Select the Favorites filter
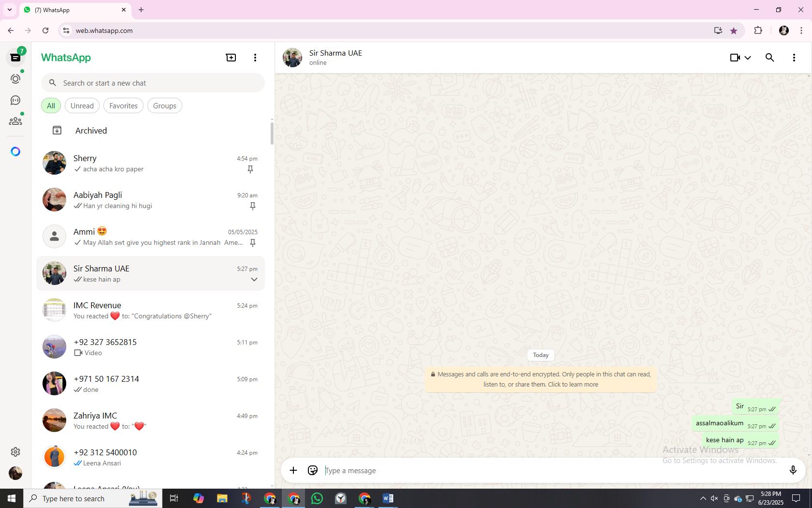The width and height of the screenshot is (812, 508). (x=123, y=105)
